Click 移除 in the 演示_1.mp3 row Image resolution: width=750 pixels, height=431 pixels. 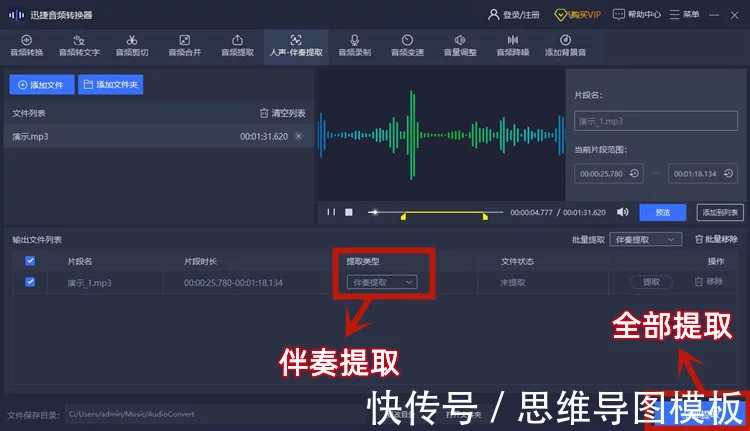tap(708, 282)
